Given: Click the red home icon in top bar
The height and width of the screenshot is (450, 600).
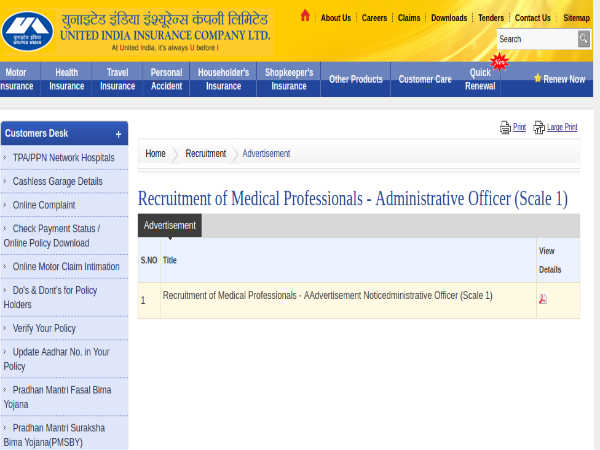Looking at the screenshot, I should [305, 16].
